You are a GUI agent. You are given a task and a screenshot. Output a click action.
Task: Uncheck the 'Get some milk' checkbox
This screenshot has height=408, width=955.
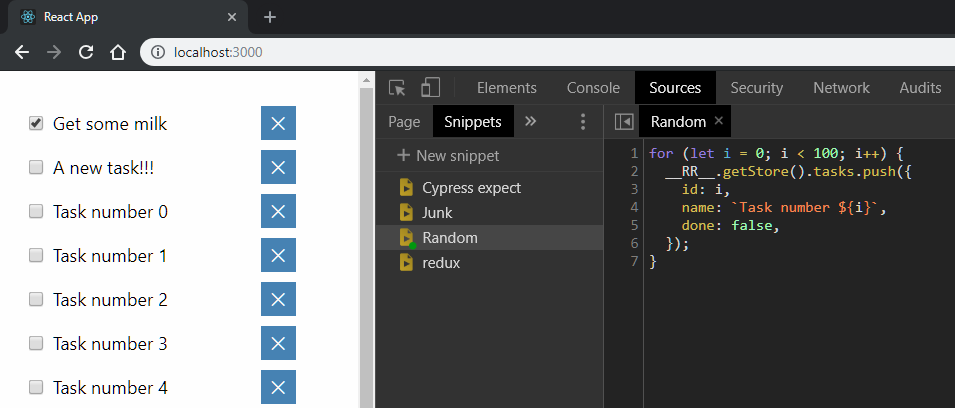pos(36,123)
